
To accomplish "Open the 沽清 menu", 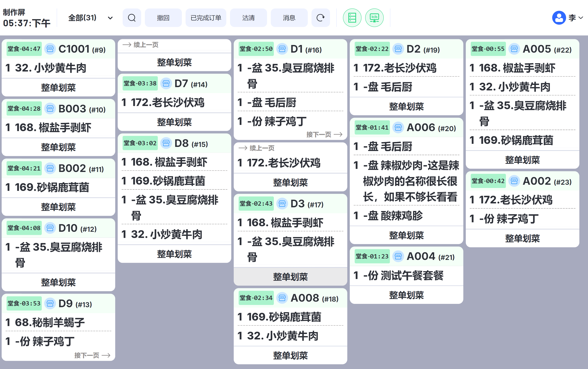I will (248, 18).
